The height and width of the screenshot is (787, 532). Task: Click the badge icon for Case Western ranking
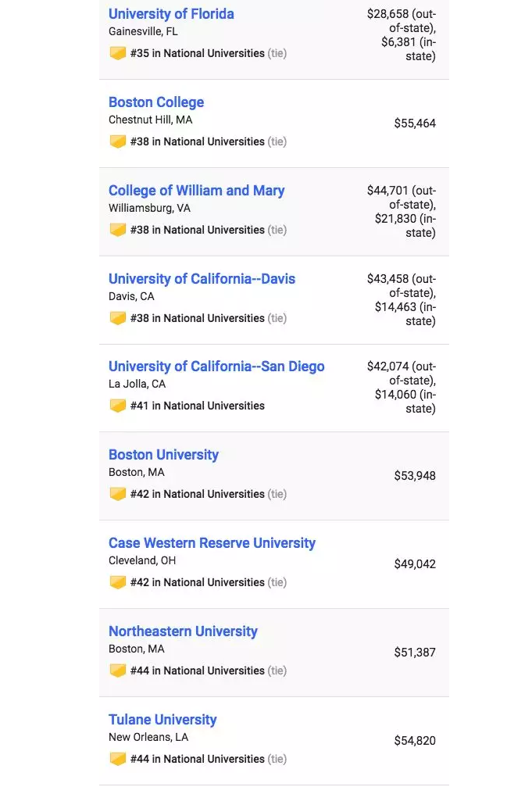point(118,582)
